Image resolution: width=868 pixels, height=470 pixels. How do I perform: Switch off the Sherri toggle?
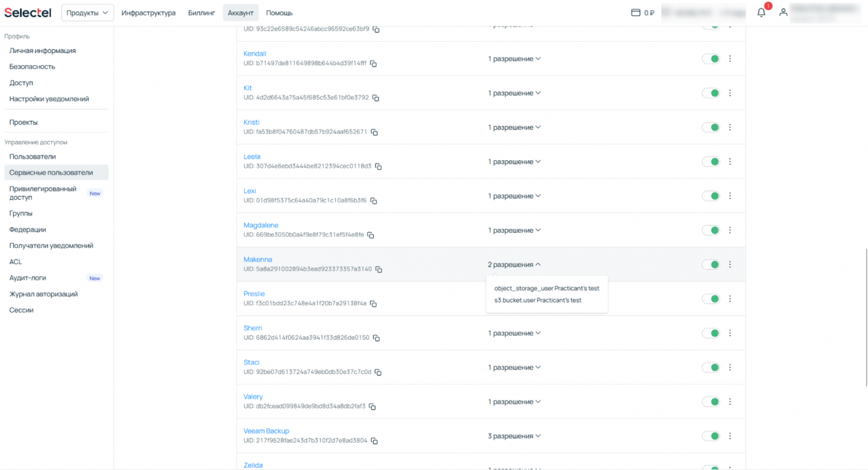(711, 333)
